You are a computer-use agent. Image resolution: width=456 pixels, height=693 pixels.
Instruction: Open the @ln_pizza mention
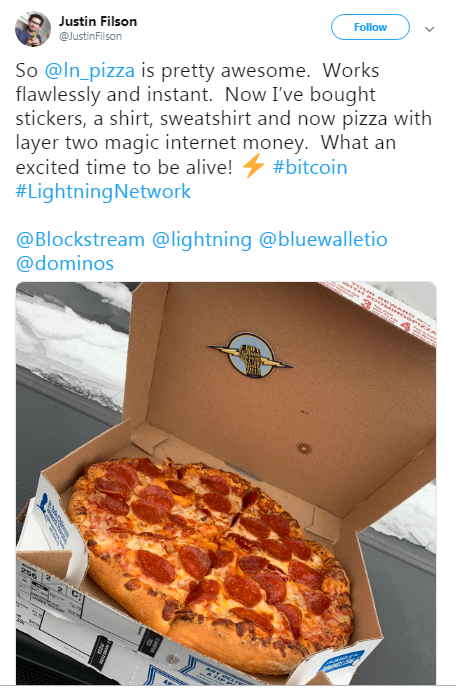pos(90,71)
